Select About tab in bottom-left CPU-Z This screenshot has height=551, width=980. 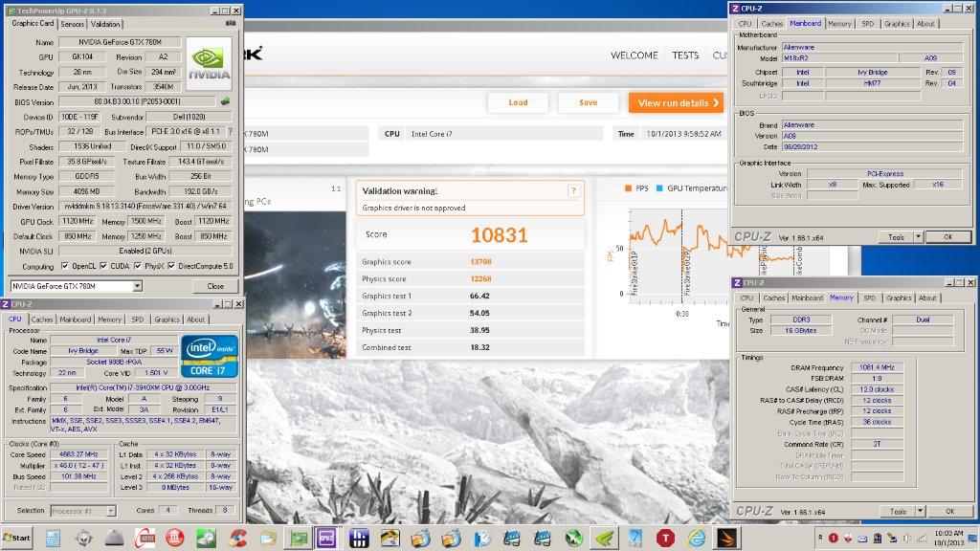(195, 320)
